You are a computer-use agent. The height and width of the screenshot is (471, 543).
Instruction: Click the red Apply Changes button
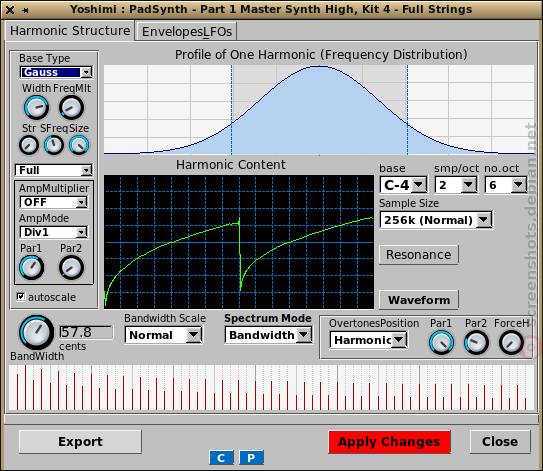[389, 442]
